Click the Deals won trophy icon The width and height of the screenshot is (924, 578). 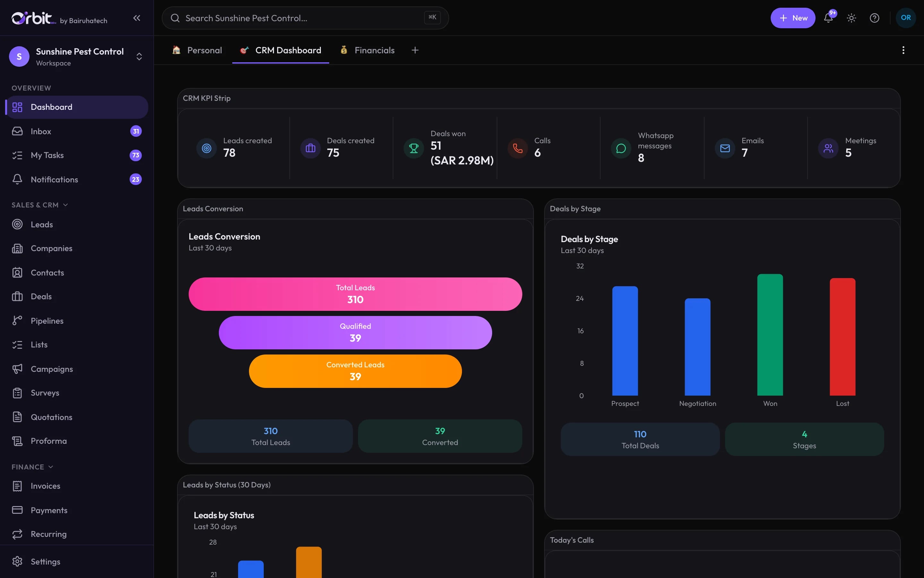(414, 148)
